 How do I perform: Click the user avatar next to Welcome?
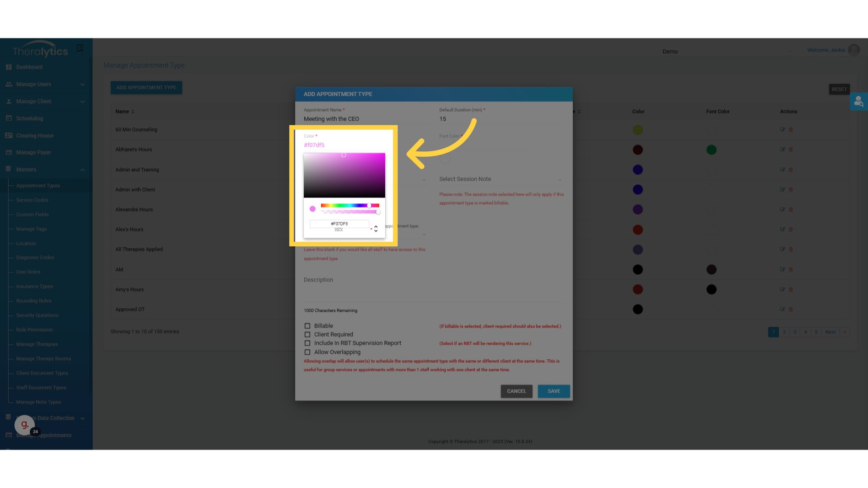[854, 50]
